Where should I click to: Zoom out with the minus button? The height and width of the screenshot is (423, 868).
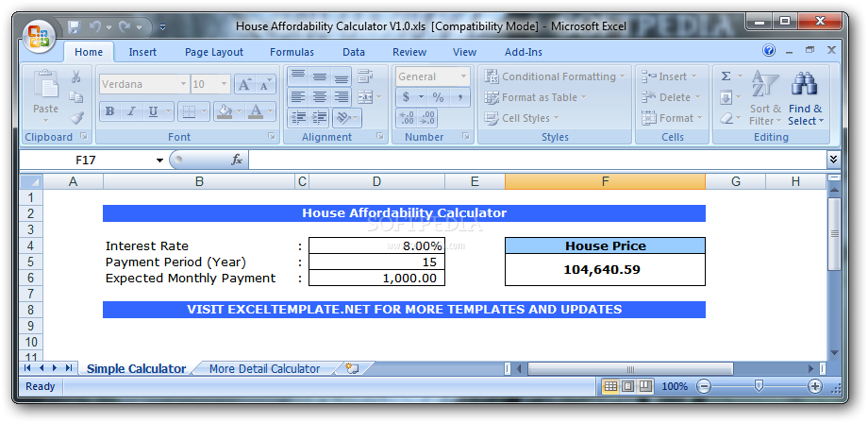pos(704,386)
